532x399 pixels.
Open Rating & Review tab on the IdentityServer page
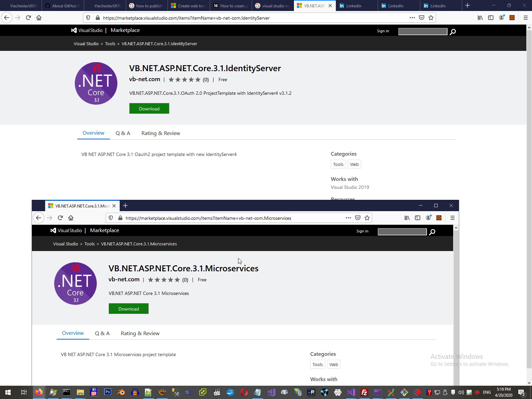pyautogui.click(x=161, y=133)
